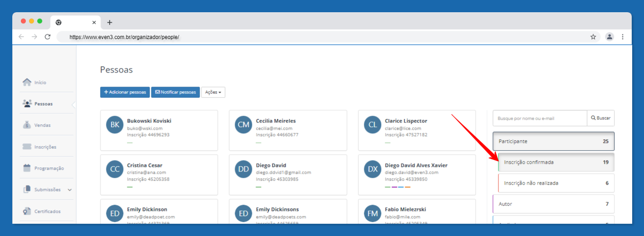Click the Buscar search button
Screen dimensions: 644x236
tap(601, 118)
